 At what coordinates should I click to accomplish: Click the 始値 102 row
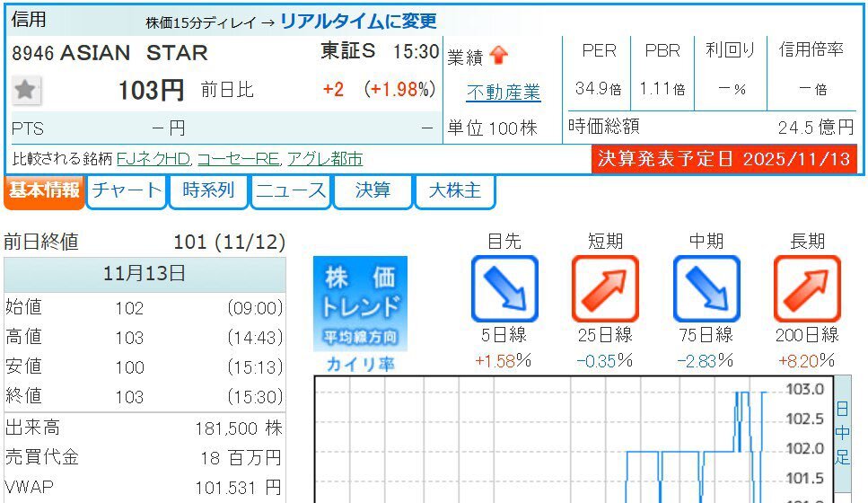[x=145, y=307]
